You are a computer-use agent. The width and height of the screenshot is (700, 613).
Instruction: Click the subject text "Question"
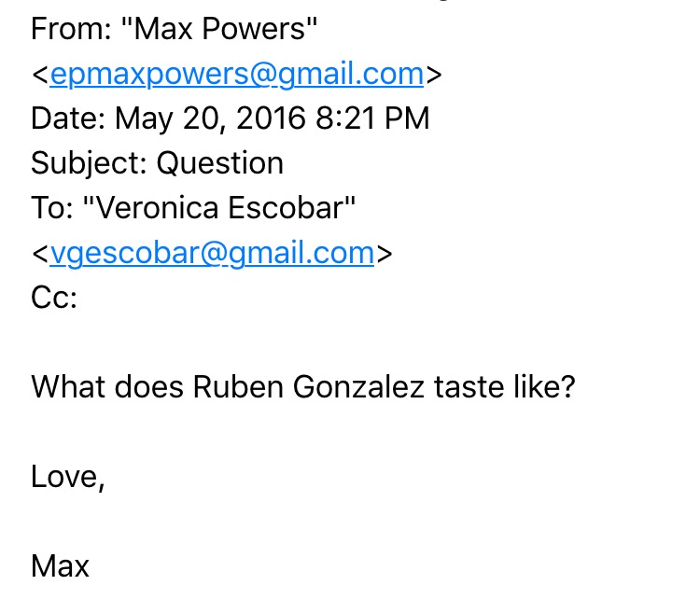[219, 163]
